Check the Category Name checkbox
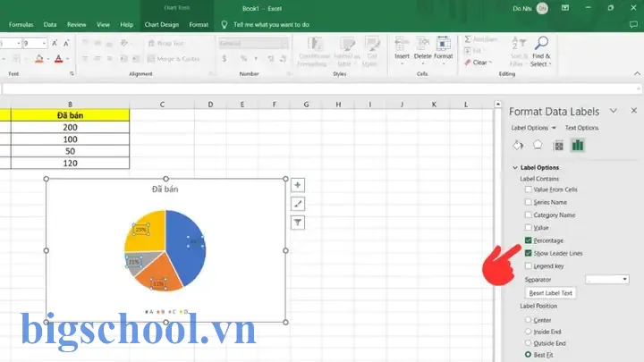Screen dimensions: 644x362 coord(529,215)
